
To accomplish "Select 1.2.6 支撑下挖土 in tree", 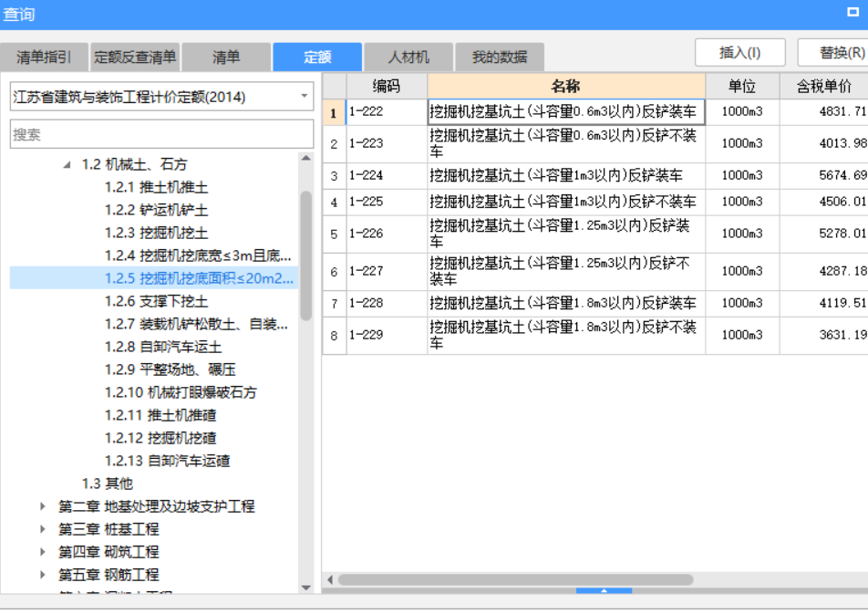I will [157, 301].
